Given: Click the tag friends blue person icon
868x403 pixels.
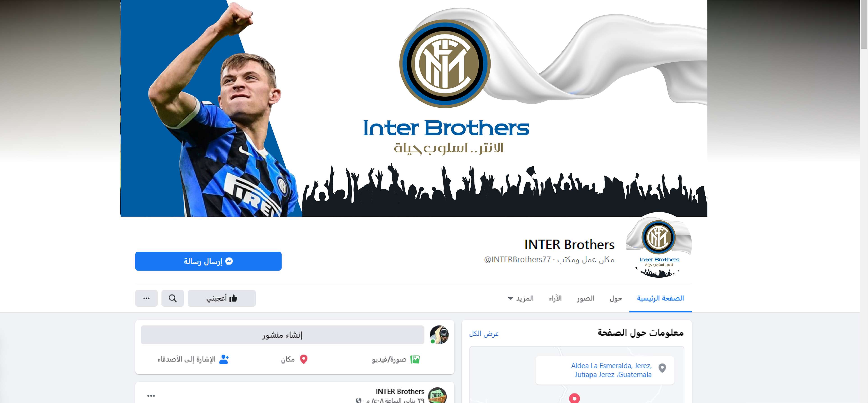Looking at the screenshot, I should tap(224, 360).
